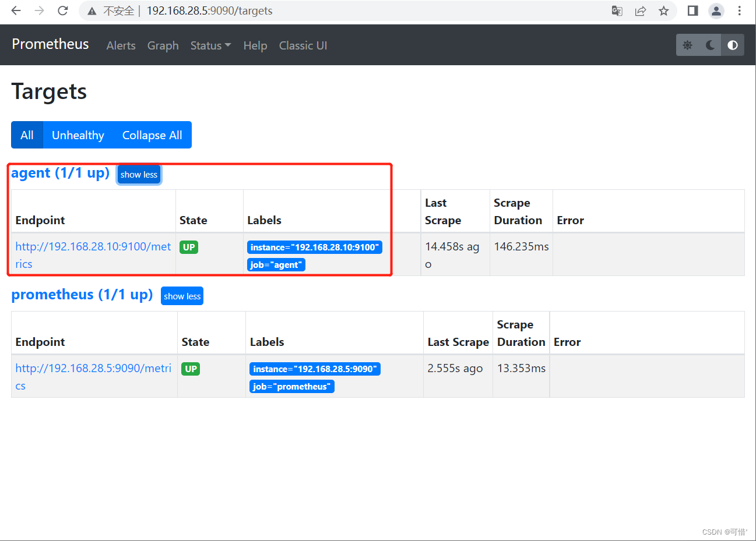Click the not-secure warning triangle icon
This screenshot has height=541, width=756.
92,11
